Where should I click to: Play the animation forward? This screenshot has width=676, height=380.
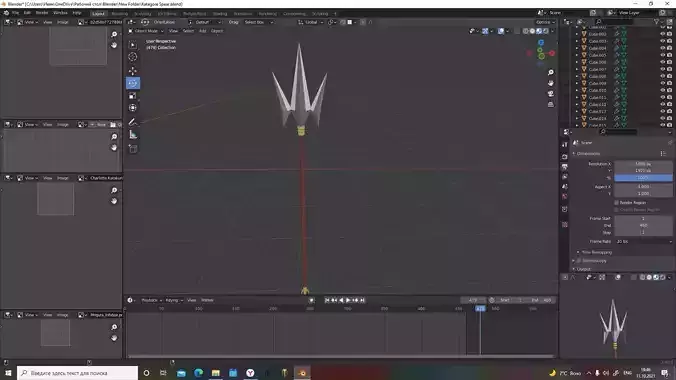pyautogui.click(x=348, y=300)
